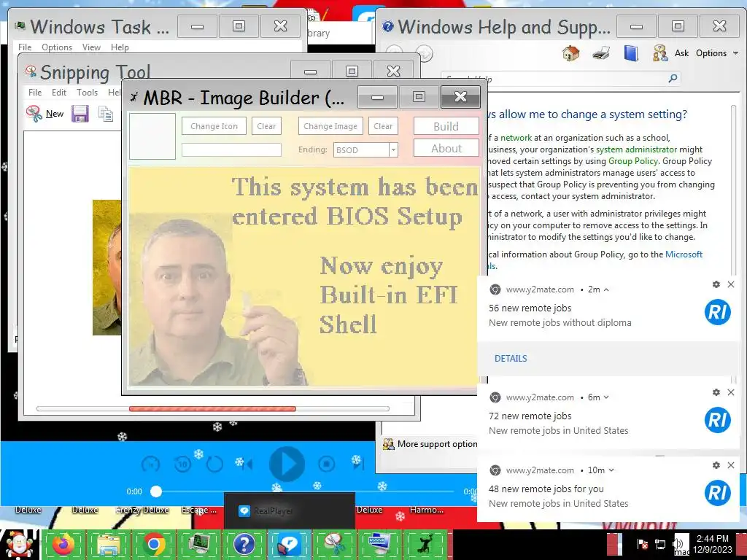Click the Build button
The height and width of the screenshot is (560, 747).
pos(446,126)
